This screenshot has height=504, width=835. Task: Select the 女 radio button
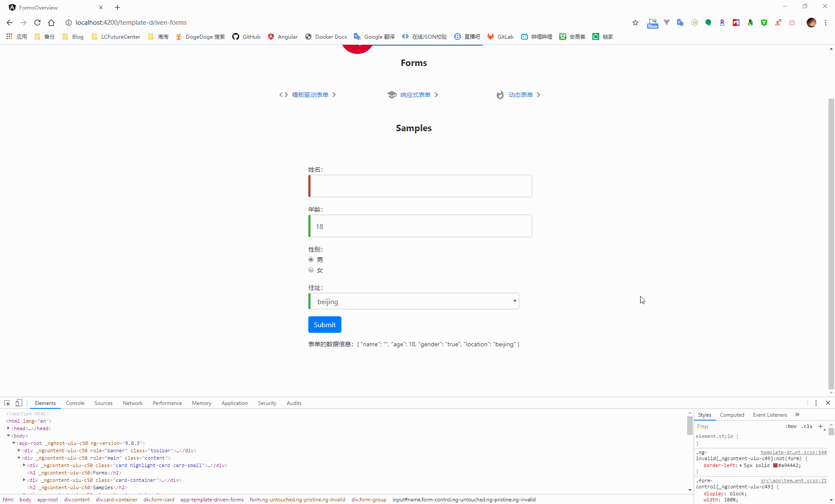pos(311,270)
